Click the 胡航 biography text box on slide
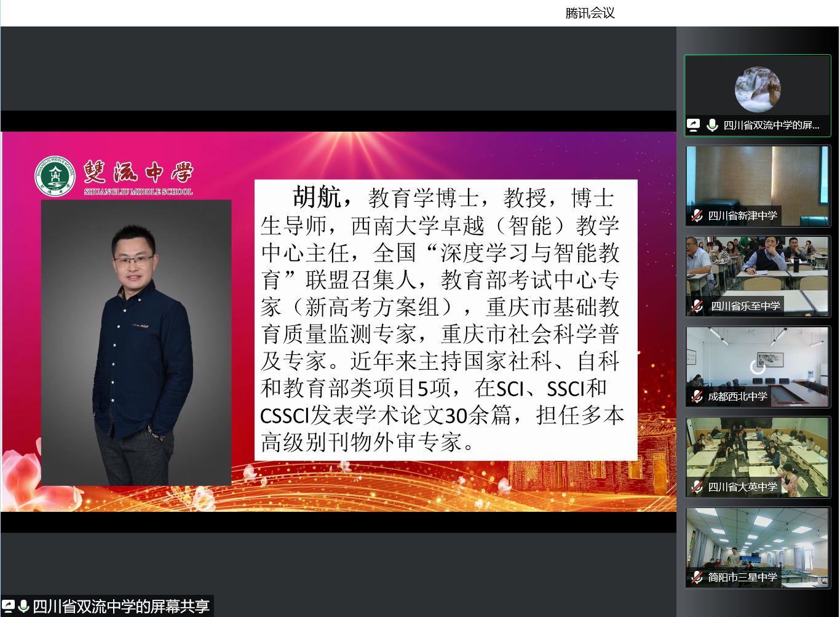This screenshot has width=840, height=617. point(445,320)
